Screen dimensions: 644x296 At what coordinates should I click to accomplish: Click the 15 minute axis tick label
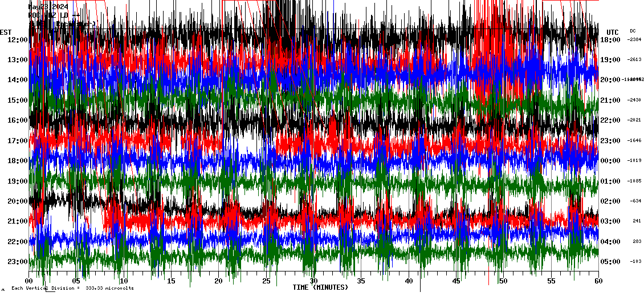pyautogui.click(x=171, y=281)
